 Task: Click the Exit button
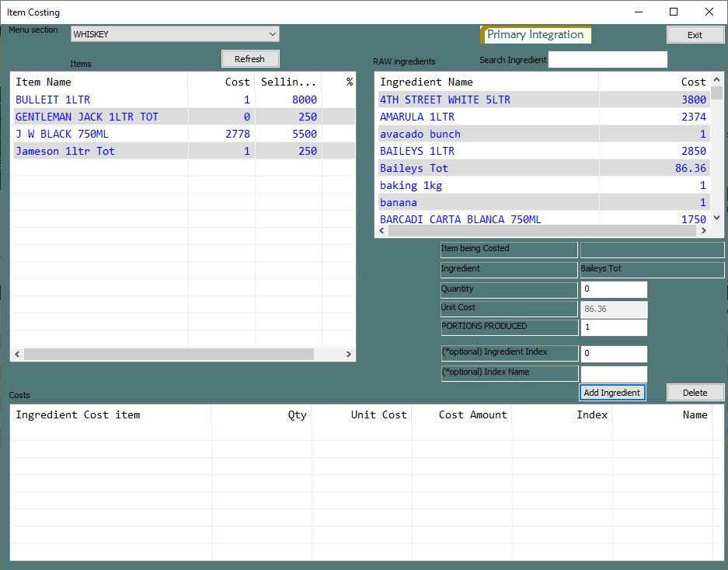pyautogui.click(x=695, y=35)
